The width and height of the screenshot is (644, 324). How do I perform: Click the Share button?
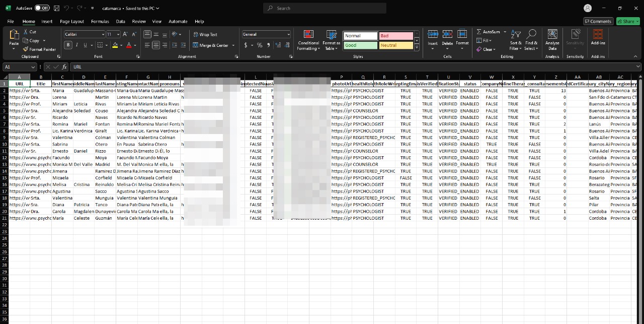(627, 21)
